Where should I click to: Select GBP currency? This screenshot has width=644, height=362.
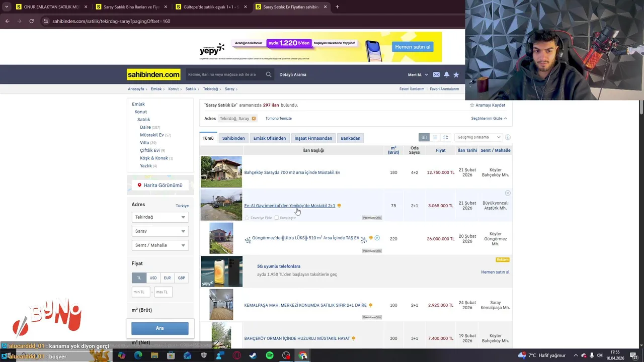click(x=181, y=278)
